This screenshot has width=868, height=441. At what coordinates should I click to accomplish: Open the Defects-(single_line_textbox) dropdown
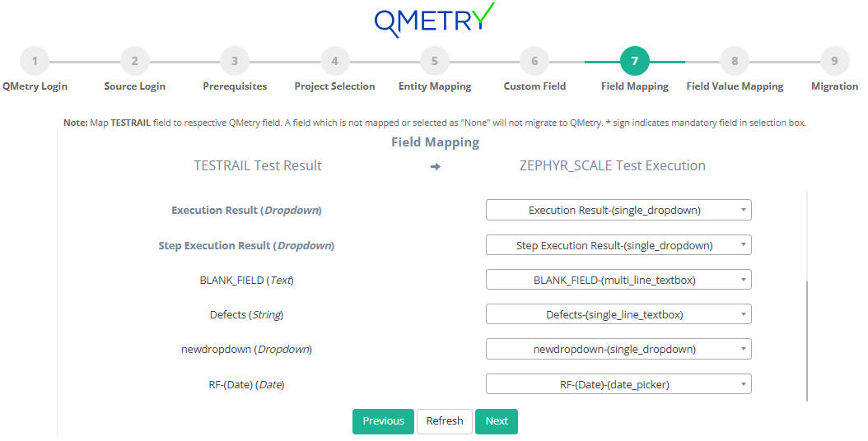pos(618,314)
